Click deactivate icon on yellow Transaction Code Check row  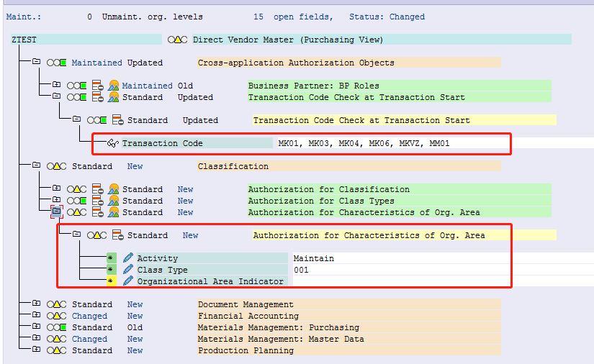point(118,120)
